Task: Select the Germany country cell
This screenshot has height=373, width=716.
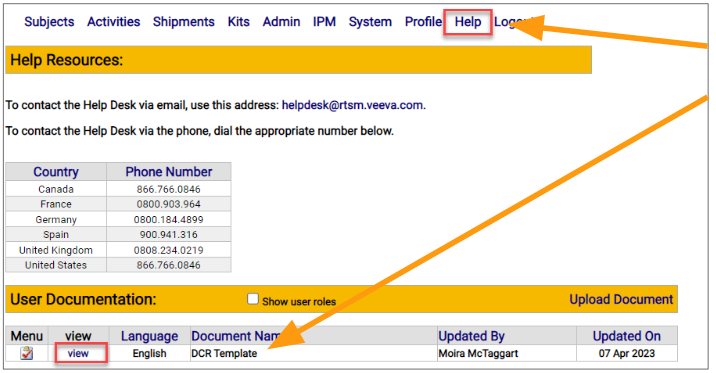Action: 56,220
